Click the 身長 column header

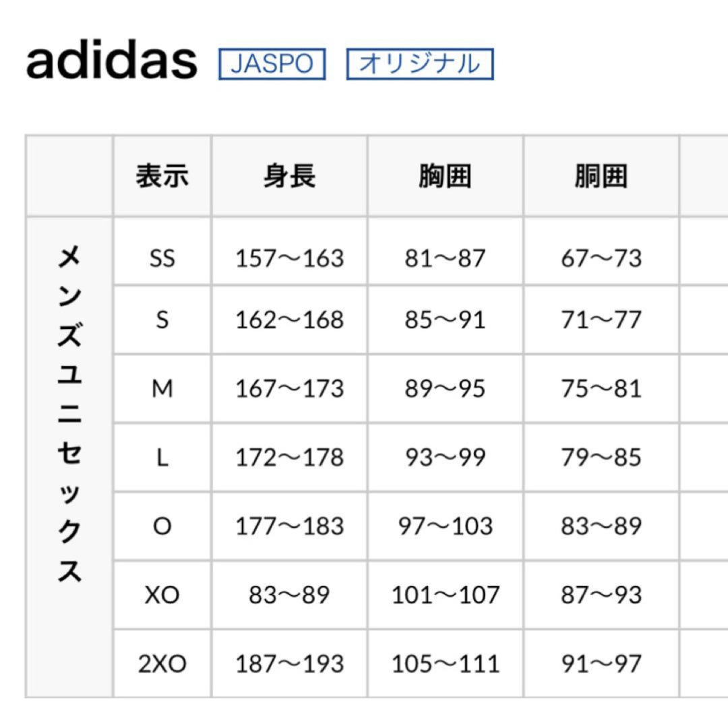(289, 176)
